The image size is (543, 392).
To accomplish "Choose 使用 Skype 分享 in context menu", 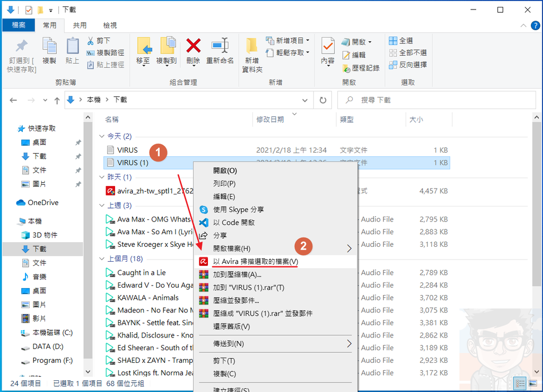I will [275, 209].
